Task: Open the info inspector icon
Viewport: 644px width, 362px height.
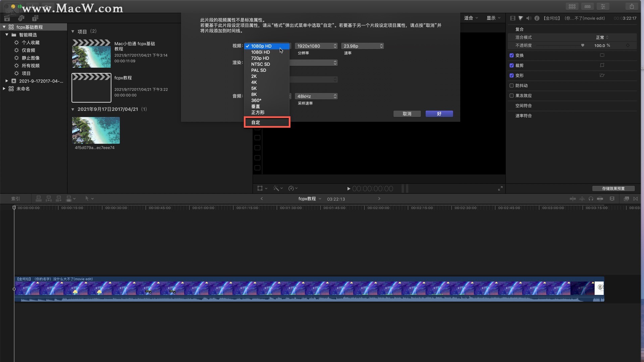Action: [x=537, y=18]
